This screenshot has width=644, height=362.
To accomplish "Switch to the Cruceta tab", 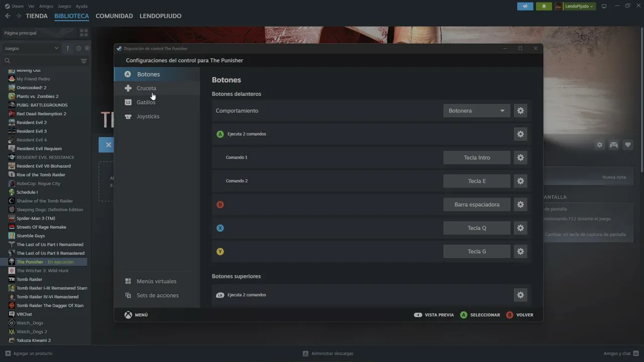I will 157,88.
